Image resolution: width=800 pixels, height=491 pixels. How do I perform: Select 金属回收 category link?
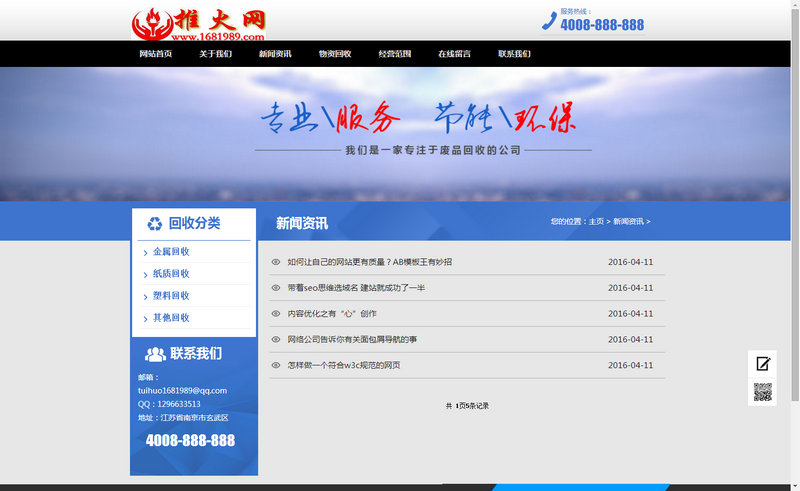point(171,252)
